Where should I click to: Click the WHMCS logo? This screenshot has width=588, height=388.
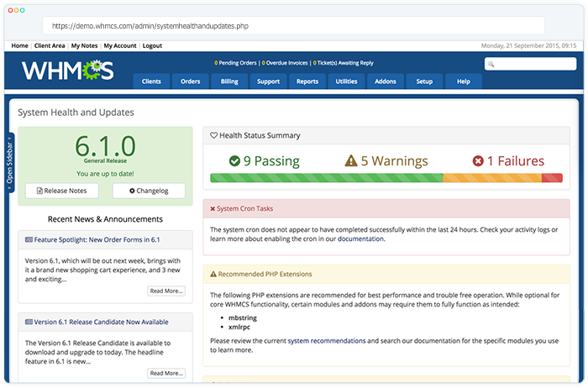pyautogui.click(x=67, y=70)
